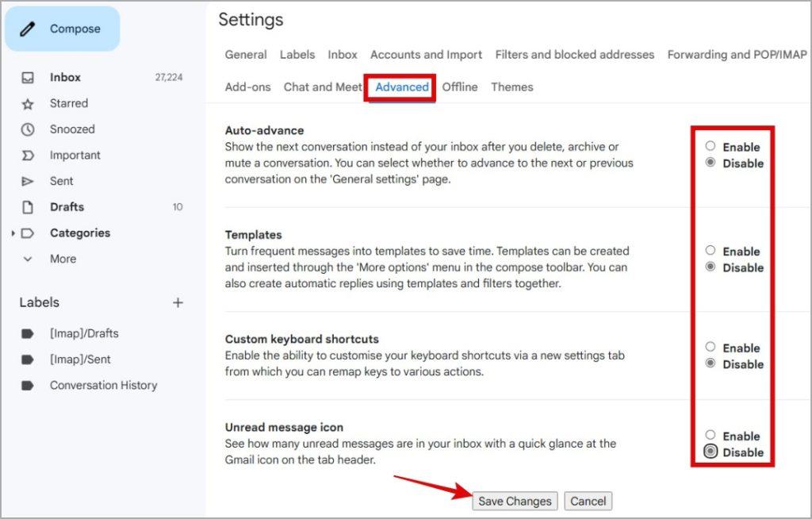
Task: Click the Important marker icon
Action: (28, 155)
